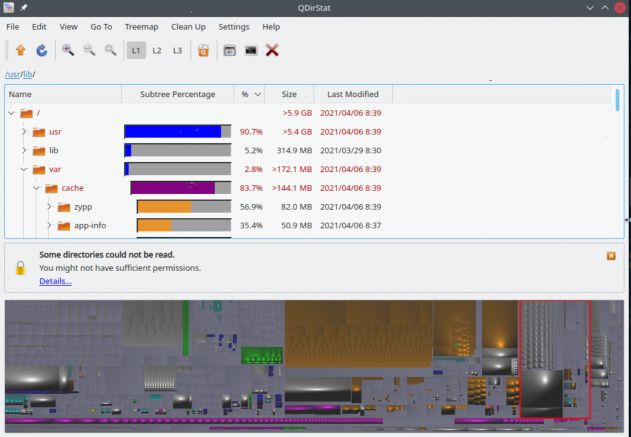The image size is (631, 437).
Task: Select the "82.0 MB" size cell
Action: (297, 207)
